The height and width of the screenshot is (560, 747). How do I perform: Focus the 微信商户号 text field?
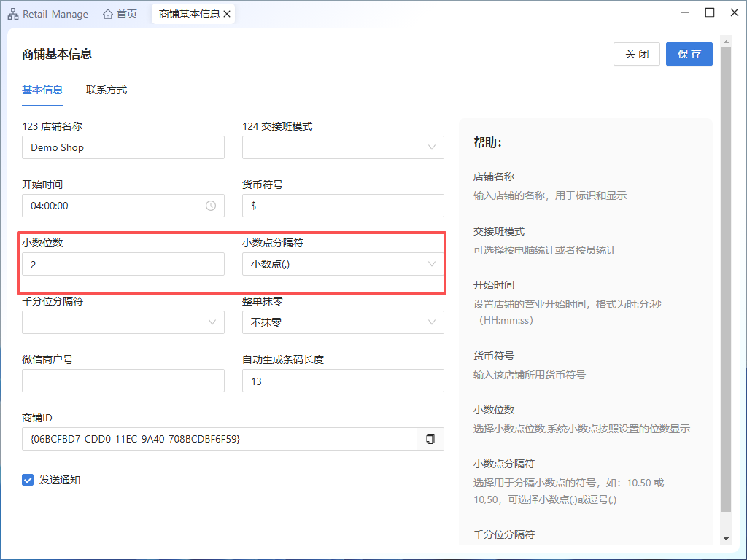(x=123, y=381)
